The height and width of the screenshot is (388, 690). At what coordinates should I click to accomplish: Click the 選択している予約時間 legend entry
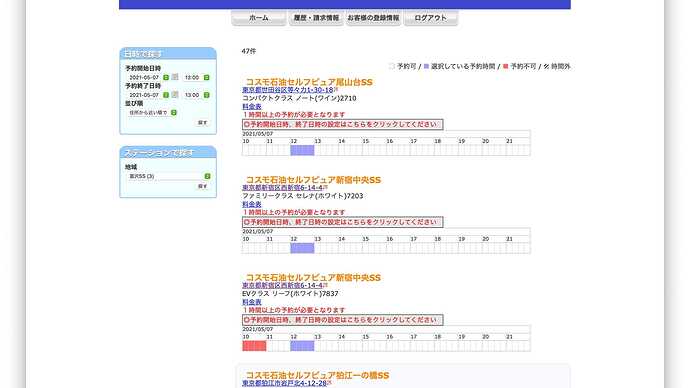[x=459, y=66]
